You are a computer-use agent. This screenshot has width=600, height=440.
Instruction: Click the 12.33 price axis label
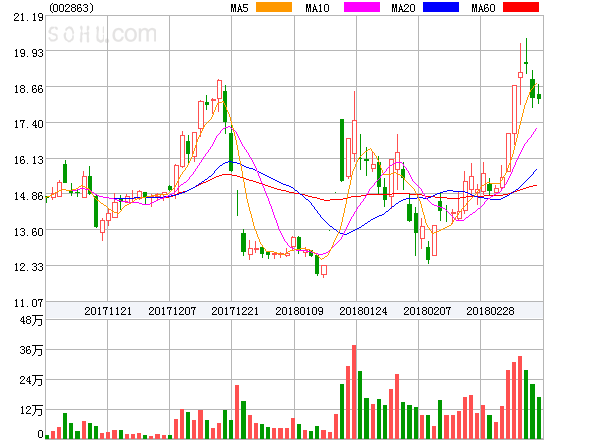point(29,267)
